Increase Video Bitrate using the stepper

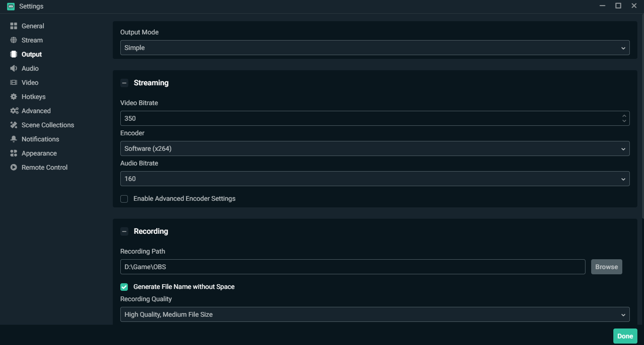pyautogui.click(x=624, y=115)
